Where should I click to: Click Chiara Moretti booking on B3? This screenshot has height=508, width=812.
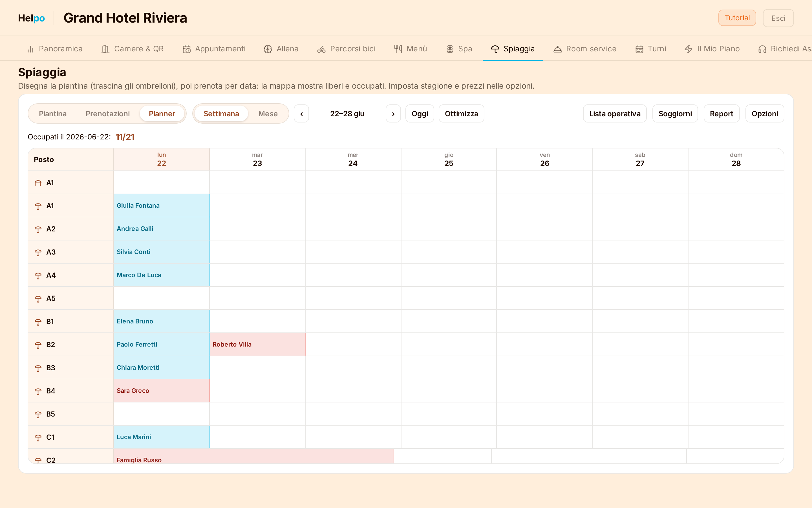tap(161, 367)
